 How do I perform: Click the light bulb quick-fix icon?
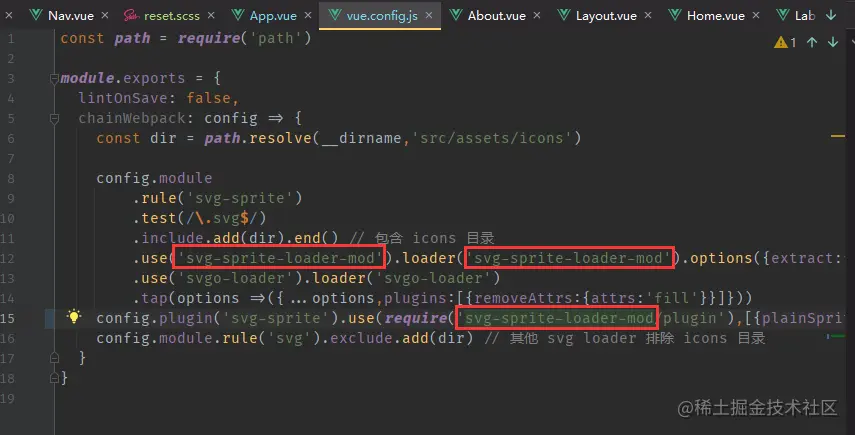74,316
